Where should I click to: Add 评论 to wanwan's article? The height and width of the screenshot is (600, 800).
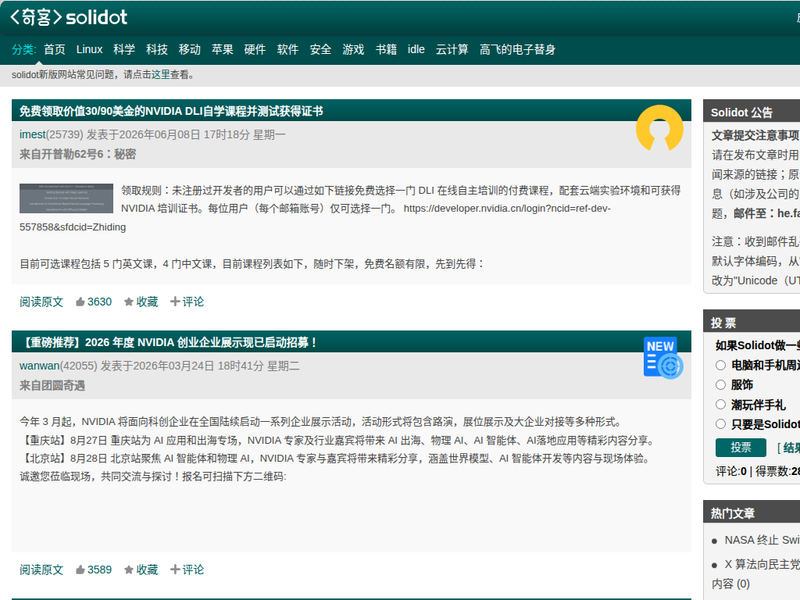coord(187,570)
